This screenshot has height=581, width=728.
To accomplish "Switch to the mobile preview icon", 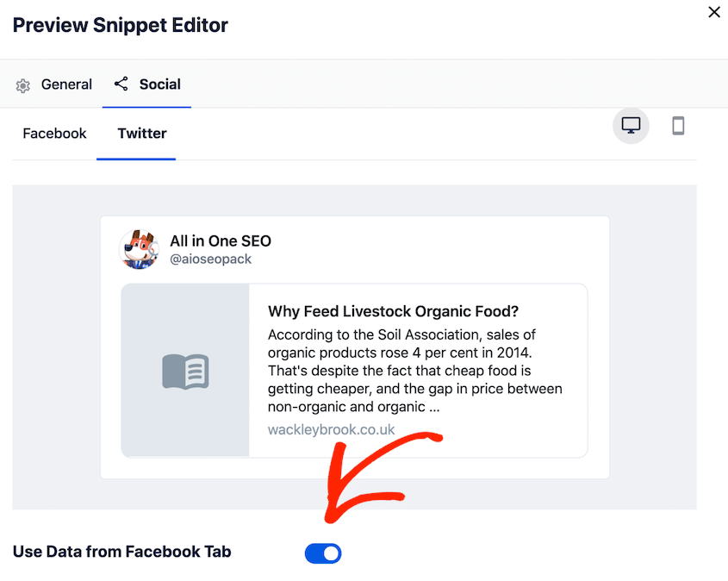I will point(678,125).
